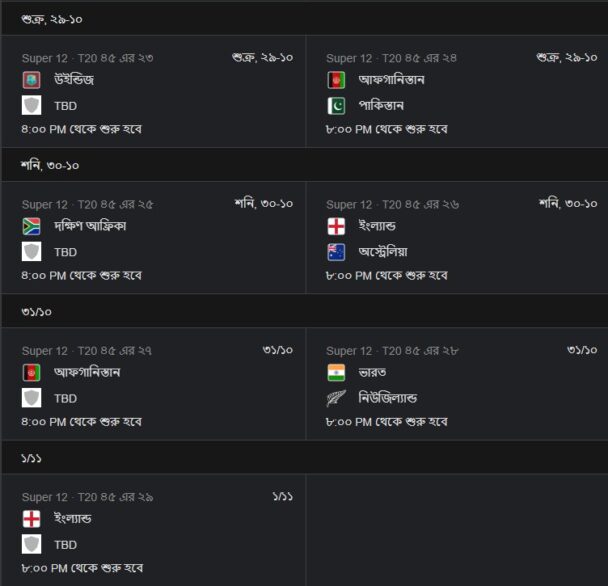Open the Super 12 match 27 label

[x=86, y=351]
